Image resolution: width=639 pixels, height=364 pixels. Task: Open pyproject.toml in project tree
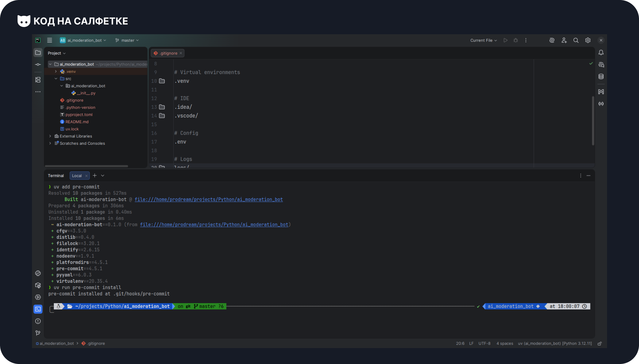(79, 115)
